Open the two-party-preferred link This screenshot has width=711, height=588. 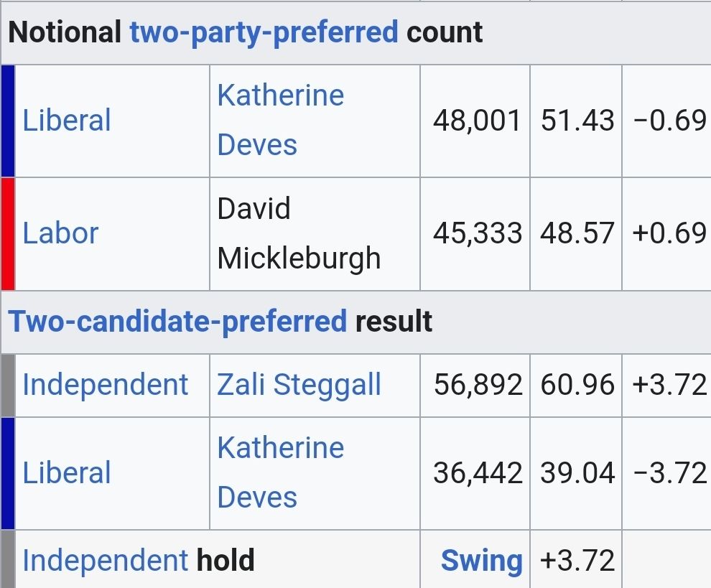[264, 32]
